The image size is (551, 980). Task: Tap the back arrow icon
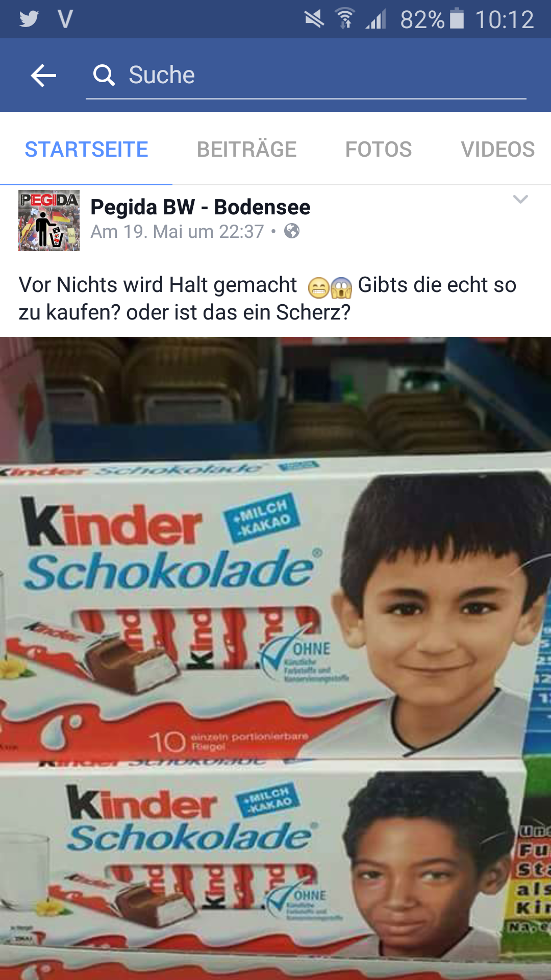(x=43, y=76)
